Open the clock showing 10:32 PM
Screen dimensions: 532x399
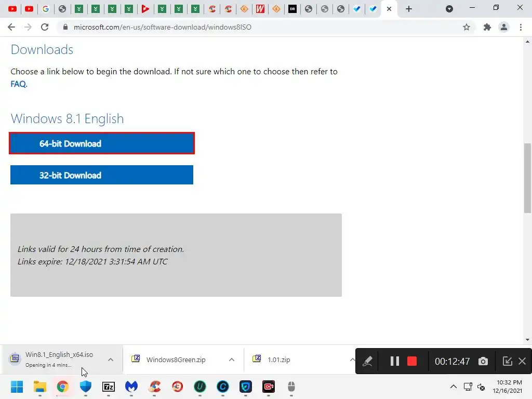click(x=508, y=387)
